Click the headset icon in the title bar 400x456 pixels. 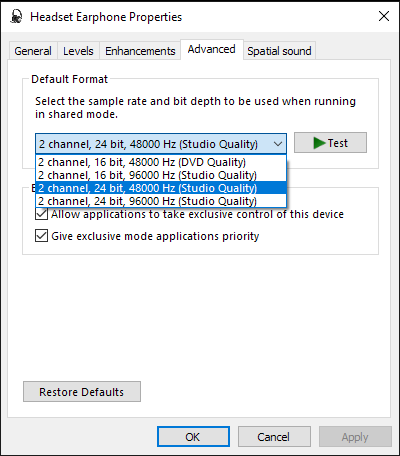pyautogui.click(x=16, y=17)
